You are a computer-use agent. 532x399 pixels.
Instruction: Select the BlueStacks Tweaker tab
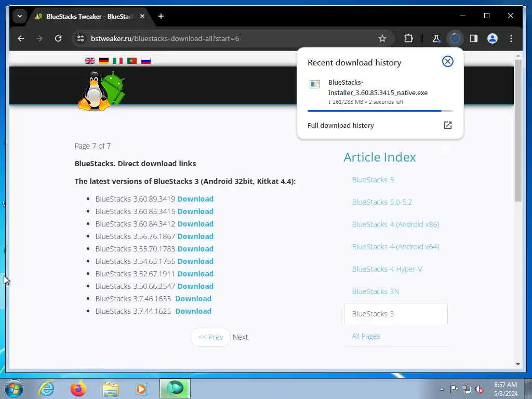[89, 16]
